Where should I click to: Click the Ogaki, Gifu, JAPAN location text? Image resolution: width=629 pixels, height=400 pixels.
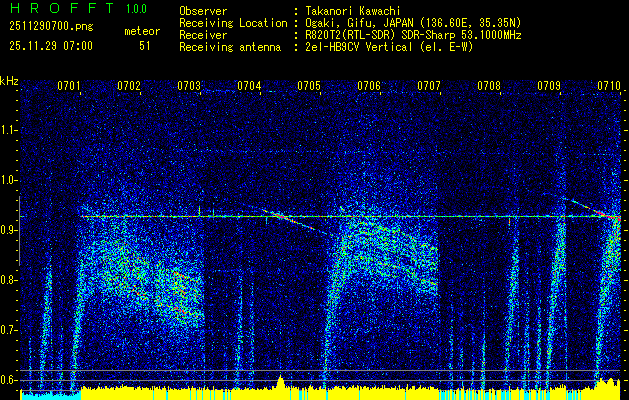[413, 23]
